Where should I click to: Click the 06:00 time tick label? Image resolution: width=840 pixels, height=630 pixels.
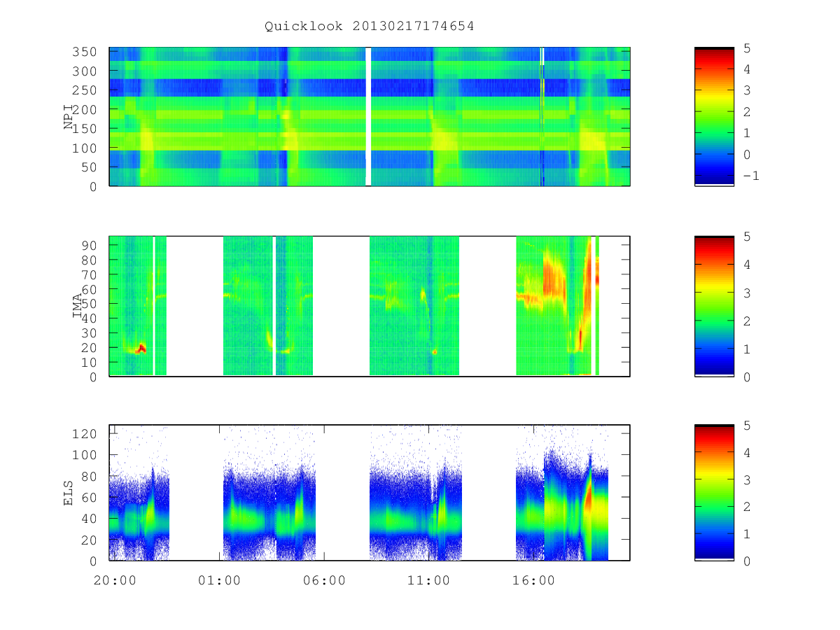pyautogui.click(x=324, y=580)
